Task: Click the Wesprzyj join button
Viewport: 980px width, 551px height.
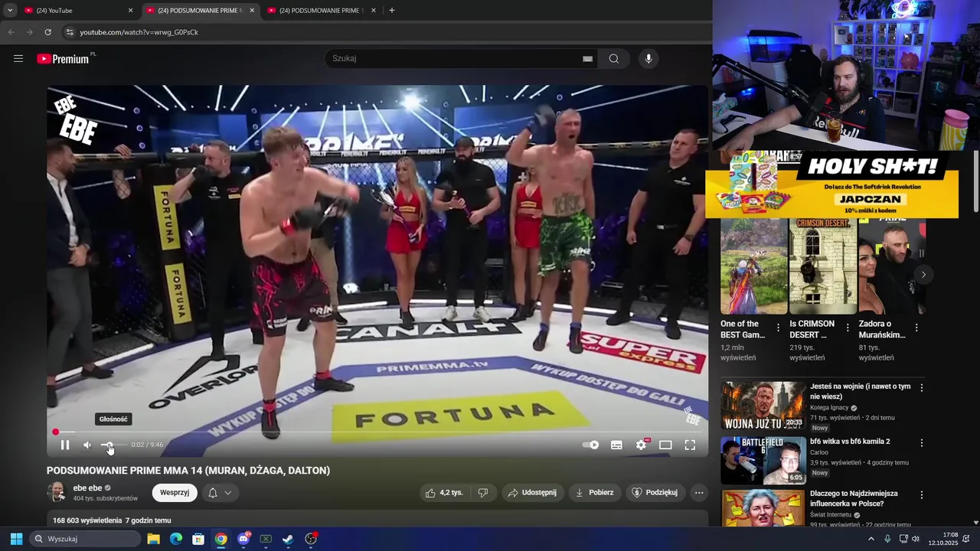Action: [175, 493]
